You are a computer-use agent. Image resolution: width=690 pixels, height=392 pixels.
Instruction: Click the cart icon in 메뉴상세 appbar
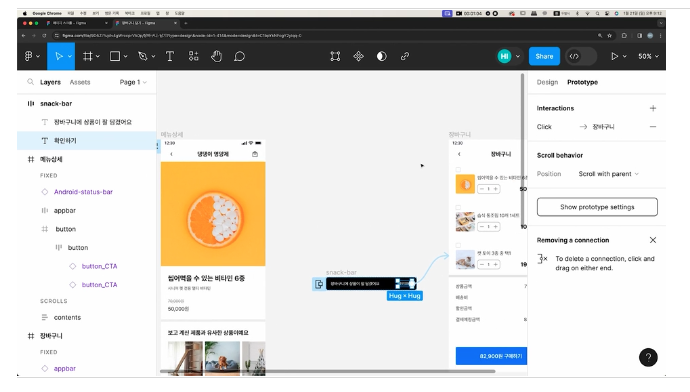click(x=255, y=154)
